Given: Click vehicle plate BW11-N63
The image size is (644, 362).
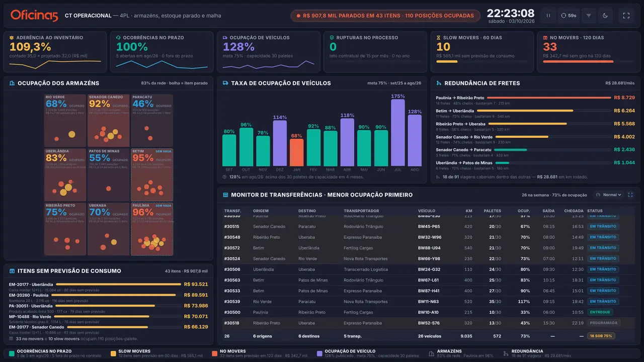Looking at the screenshot, I should coord(429,302).
